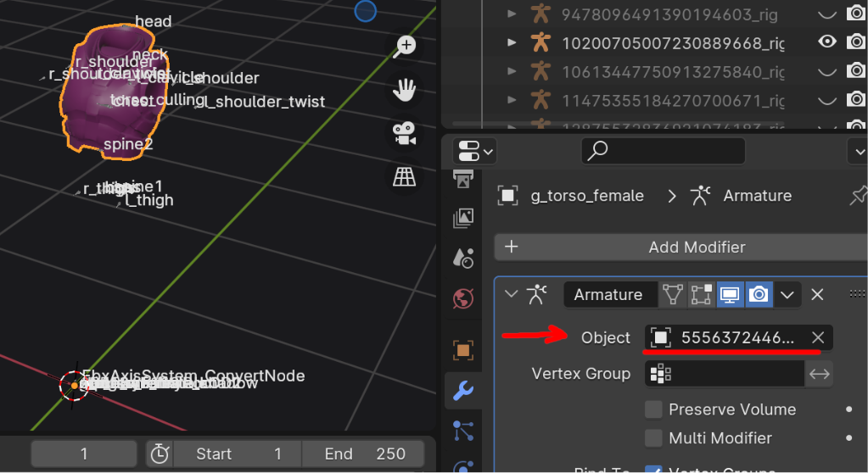Toggle the preview range stopwatch icon
This screenshot has width=868, height=473.
coord(160,454)
